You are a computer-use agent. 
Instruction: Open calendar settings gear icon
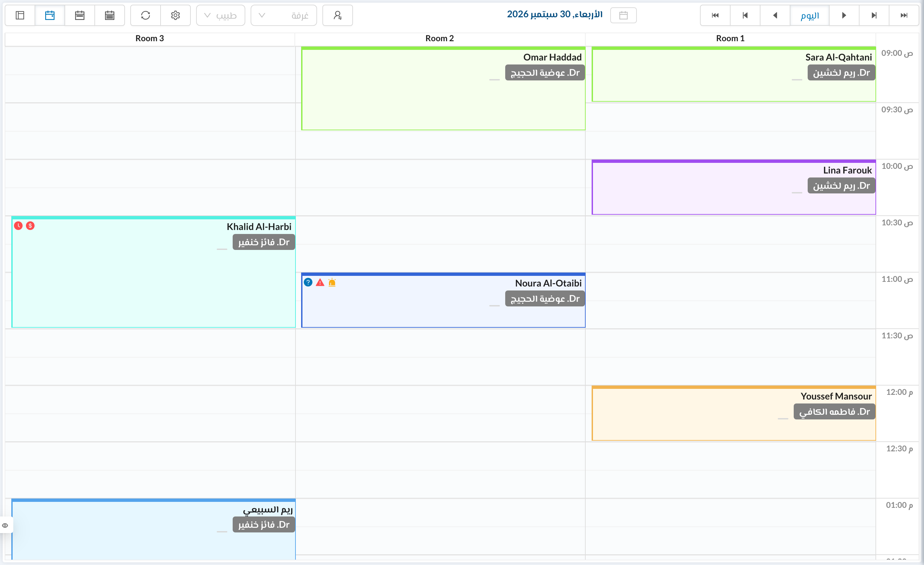click(x=175, y=15)
